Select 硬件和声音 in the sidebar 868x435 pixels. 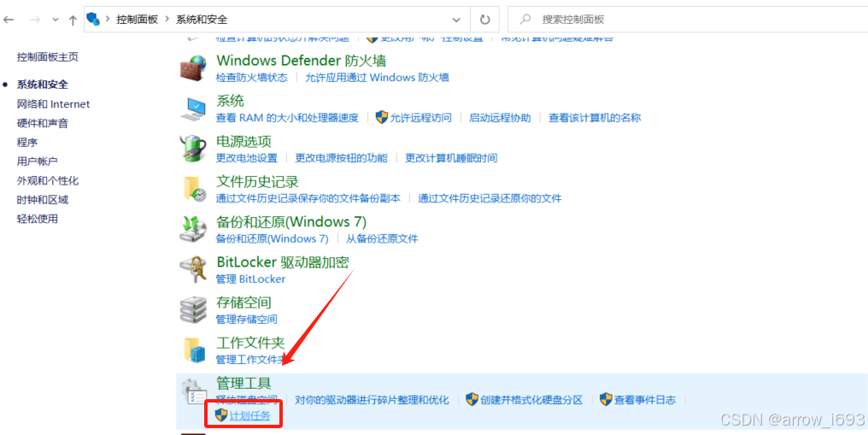tap(43, 123)
